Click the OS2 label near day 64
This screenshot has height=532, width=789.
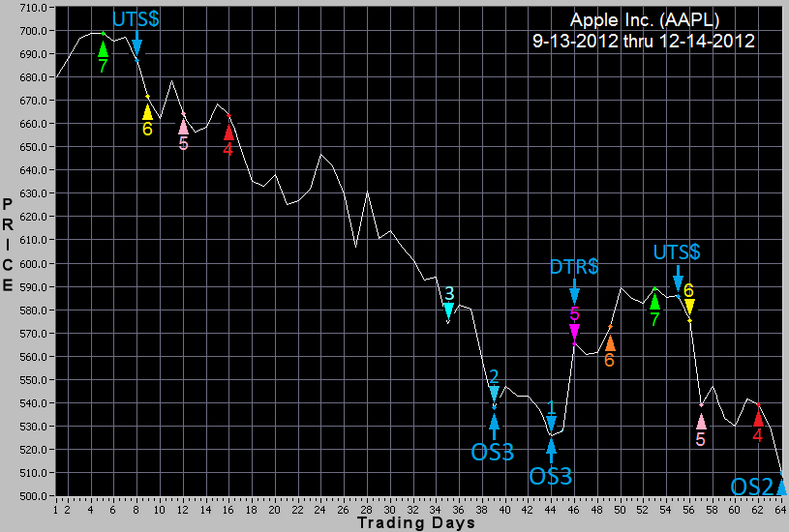752,487
